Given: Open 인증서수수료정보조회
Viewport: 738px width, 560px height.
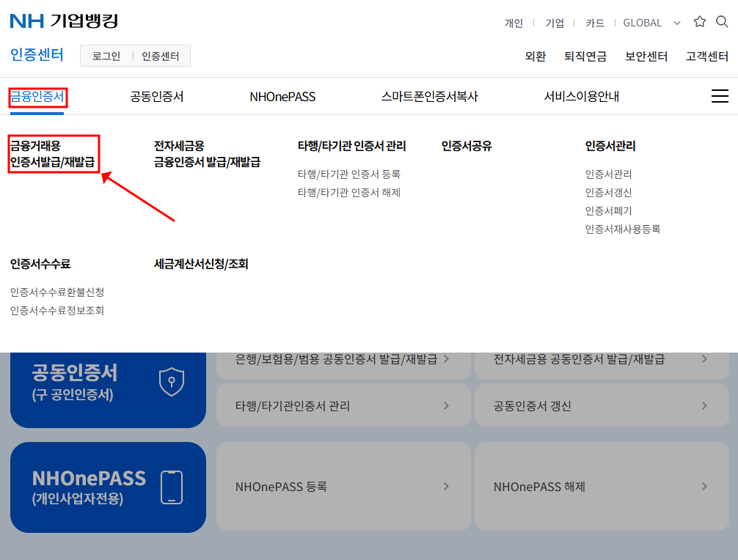Looking at the screenshot, I should pyautogui.click(x=57, y=310).
